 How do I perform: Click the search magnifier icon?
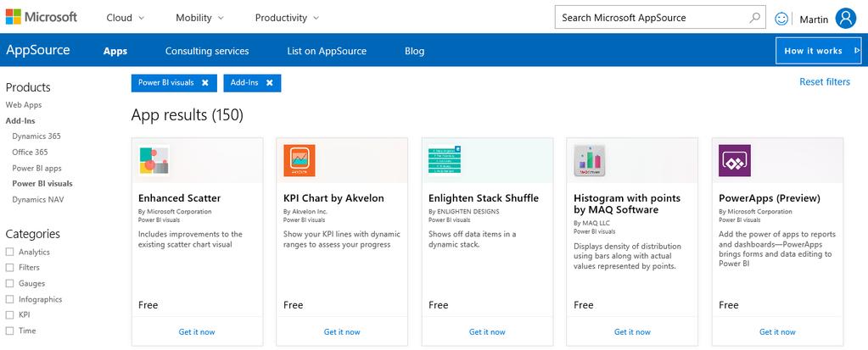click(x=754, y=18)
